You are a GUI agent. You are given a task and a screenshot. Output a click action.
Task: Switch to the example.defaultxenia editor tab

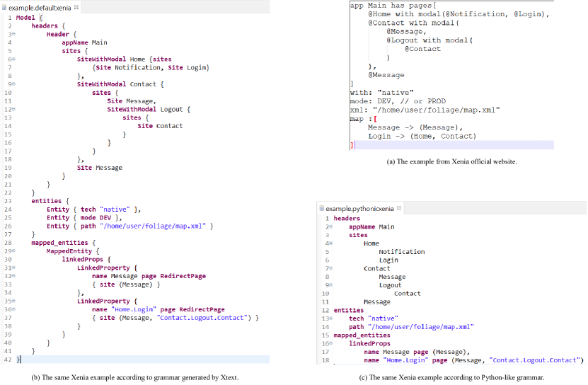tap(40, 8)
